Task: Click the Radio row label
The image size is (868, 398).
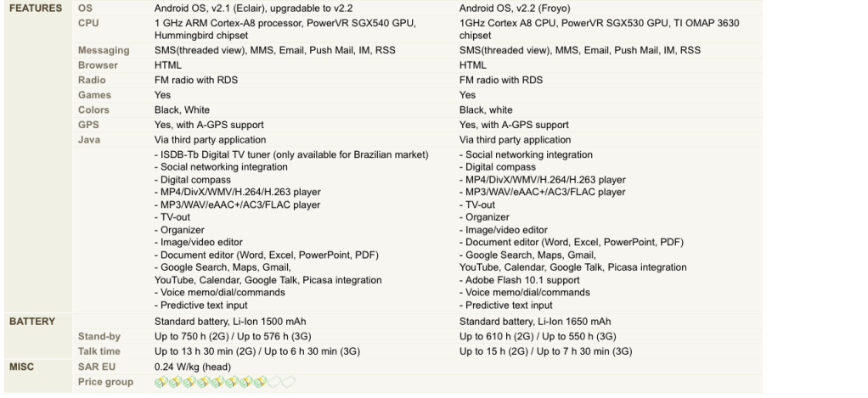Action: [x=93, y=81]
